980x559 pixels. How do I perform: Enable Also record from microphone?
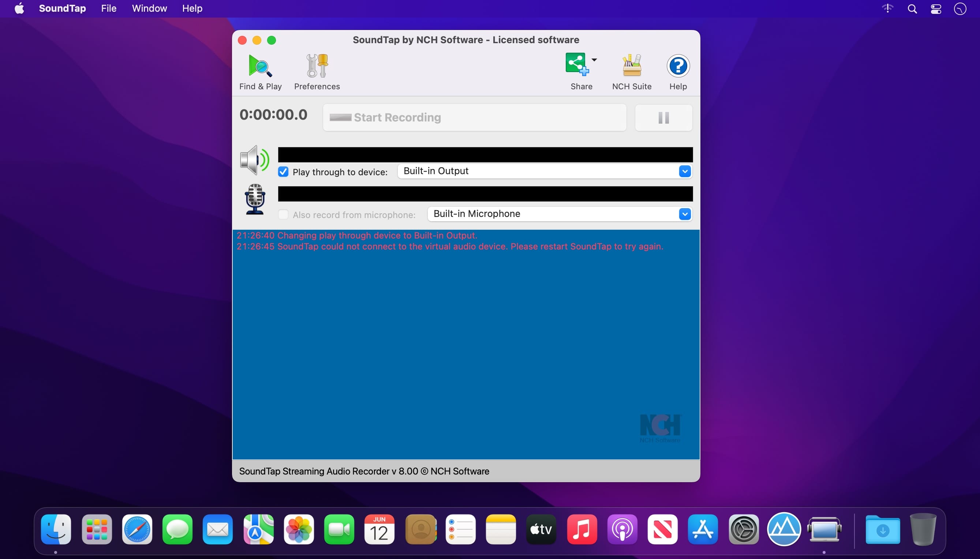pyautogui.click(x=283, y=214)
